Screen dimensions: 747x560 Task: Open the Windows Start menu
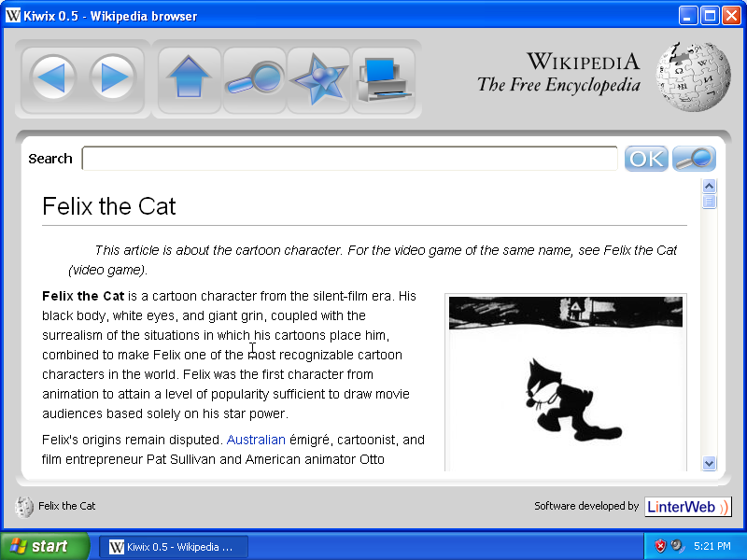pyautogui.click(x=44, y=546)
